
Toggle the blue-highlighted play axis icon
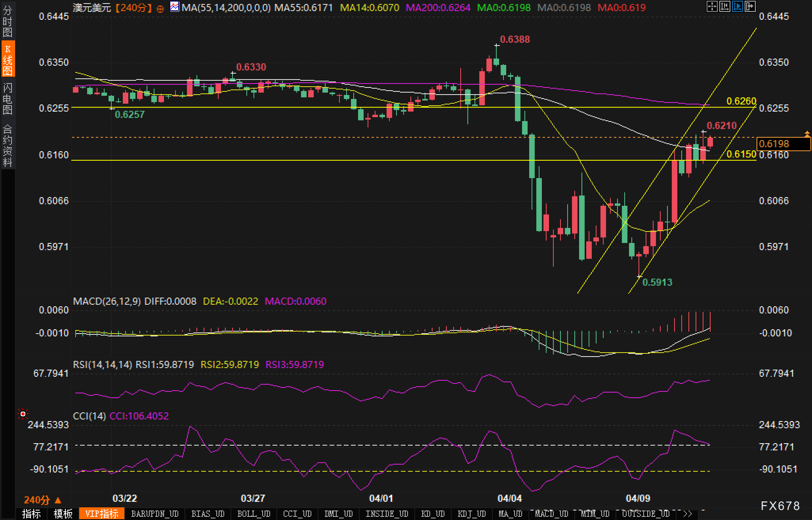737,6
